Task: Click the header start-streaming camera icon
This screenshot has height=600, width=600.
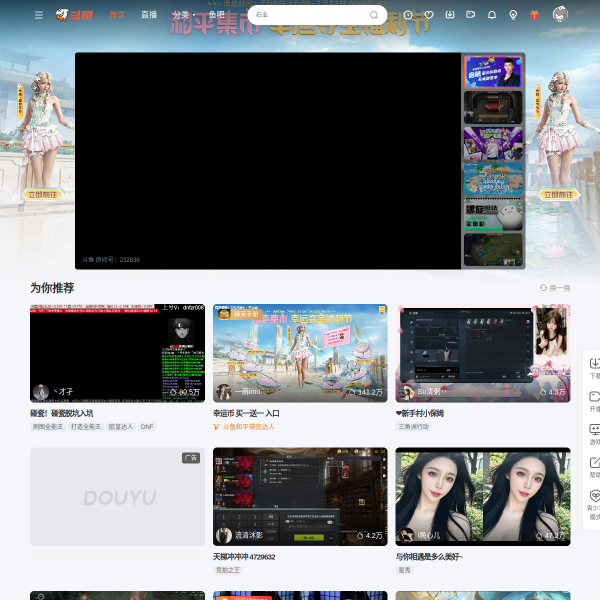Action: [471, 15]
